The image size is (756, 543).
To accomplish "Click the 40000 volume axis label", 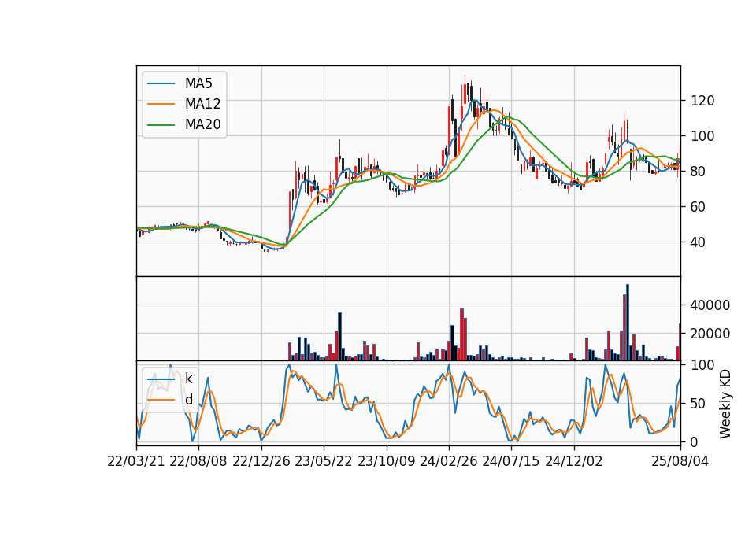I will point(710,305).
